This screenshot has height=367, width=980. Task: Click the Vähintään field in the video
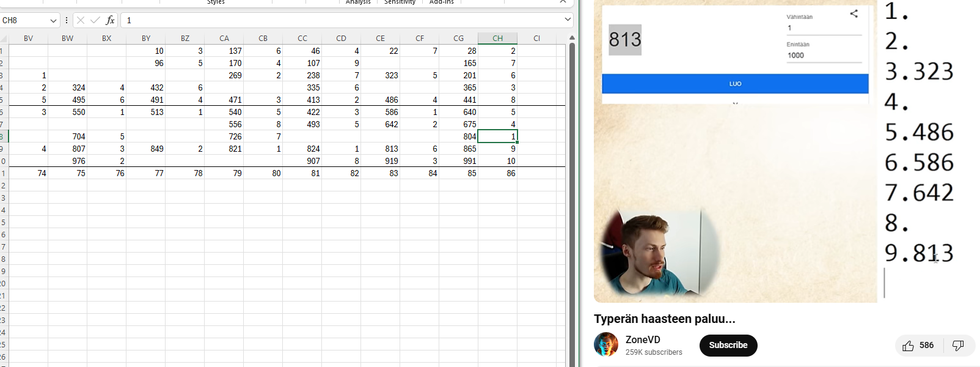(x=824, y=28)
